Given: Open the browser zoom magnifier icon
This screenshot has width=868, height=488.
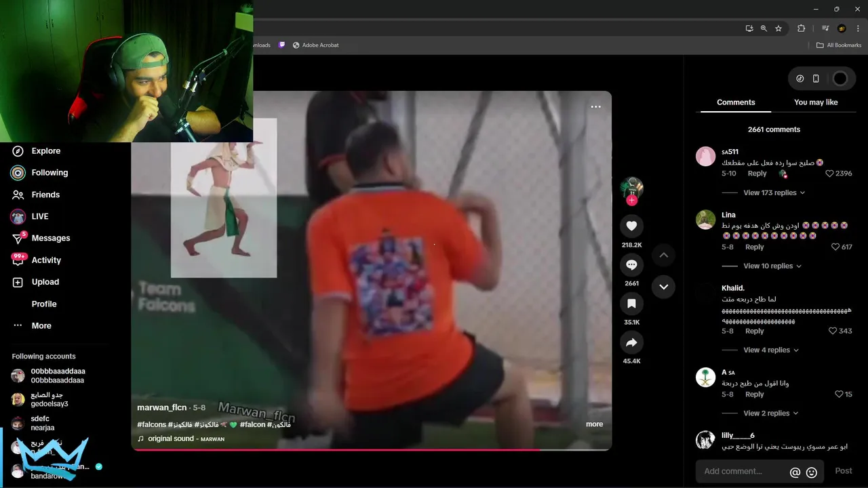Looking at the screenshot, I should coord(764,28).
